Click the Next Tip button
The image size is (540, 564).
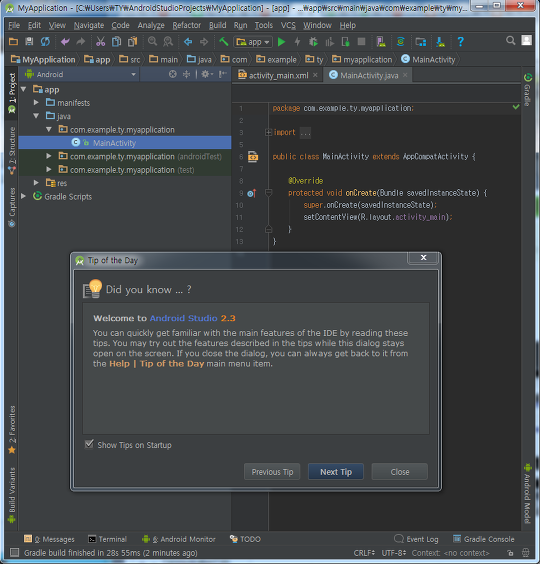tap(336, 472)
